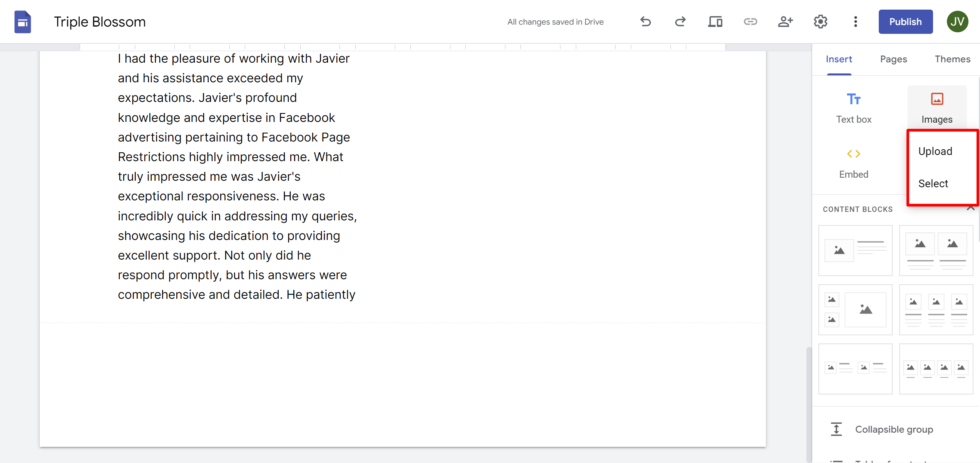Image resolution: width=980 pixels, height=463 pixels.
Task: Click the two-image content block thumbnail
Action: [934, 250]
